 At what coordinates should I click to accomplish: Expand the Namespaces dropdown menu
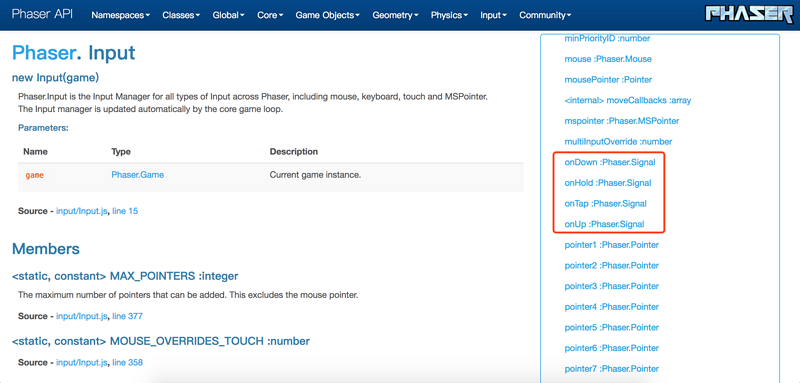click(x=120, y=15)
